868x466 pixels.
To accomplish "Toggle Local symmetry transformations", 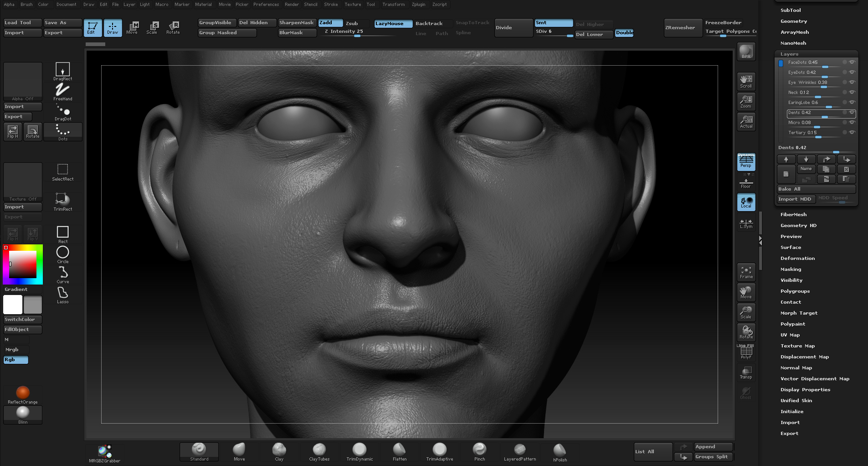I will 746,202.
